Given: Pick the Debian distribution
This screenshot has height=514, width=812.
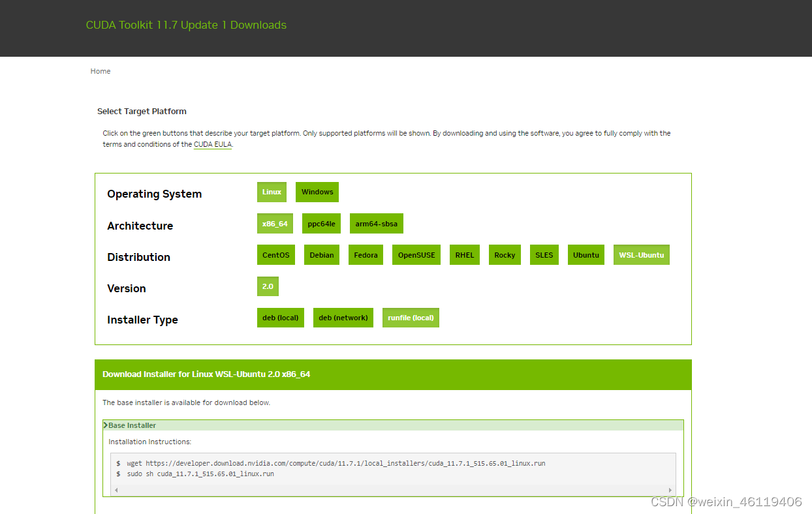Looking at the screenshot, I should click(x=322, y=255).
